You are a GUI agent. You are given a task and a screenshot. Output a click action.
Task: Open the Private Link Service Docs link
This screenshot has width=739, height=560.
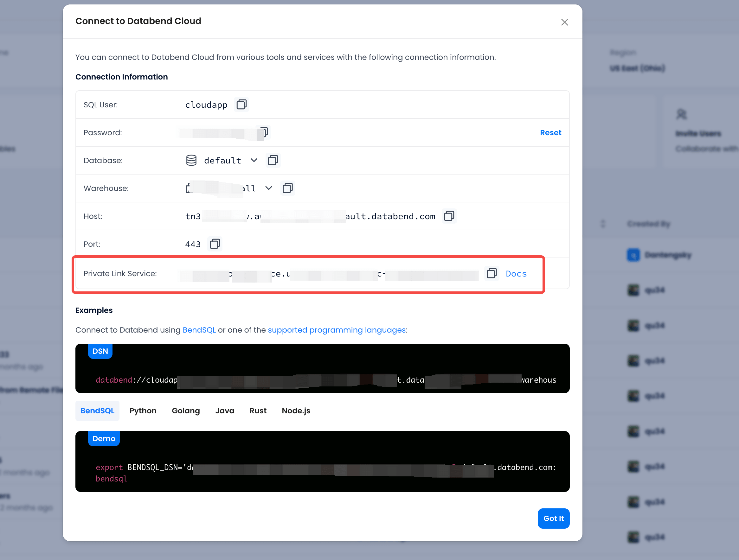pyautogui.click(x=516, y=274)
